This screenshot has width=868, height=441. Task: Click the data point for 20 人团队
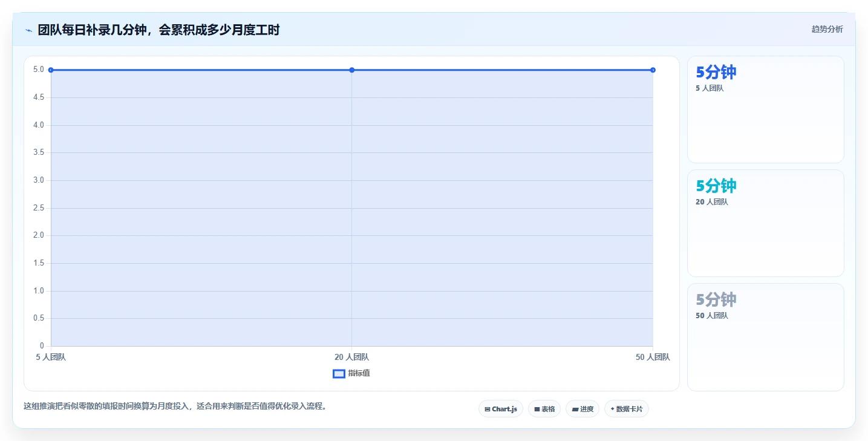(351, 70)
